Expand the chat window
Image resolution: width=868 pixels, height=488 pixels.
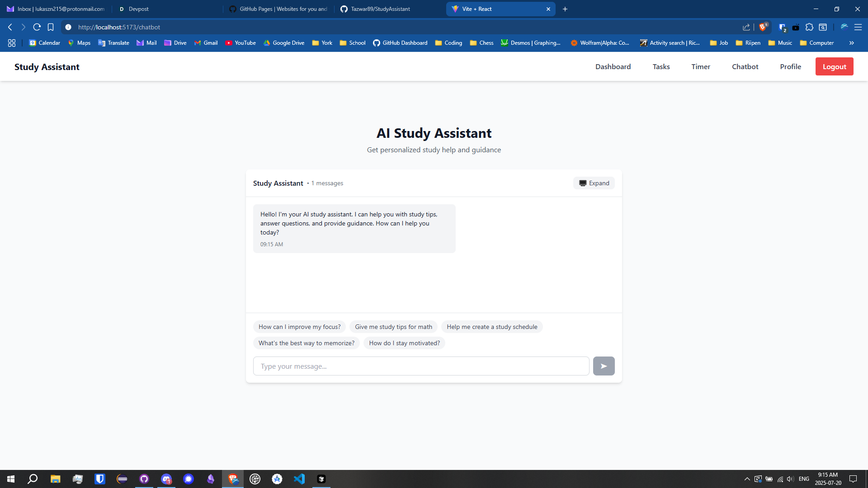tap(594, 183)
